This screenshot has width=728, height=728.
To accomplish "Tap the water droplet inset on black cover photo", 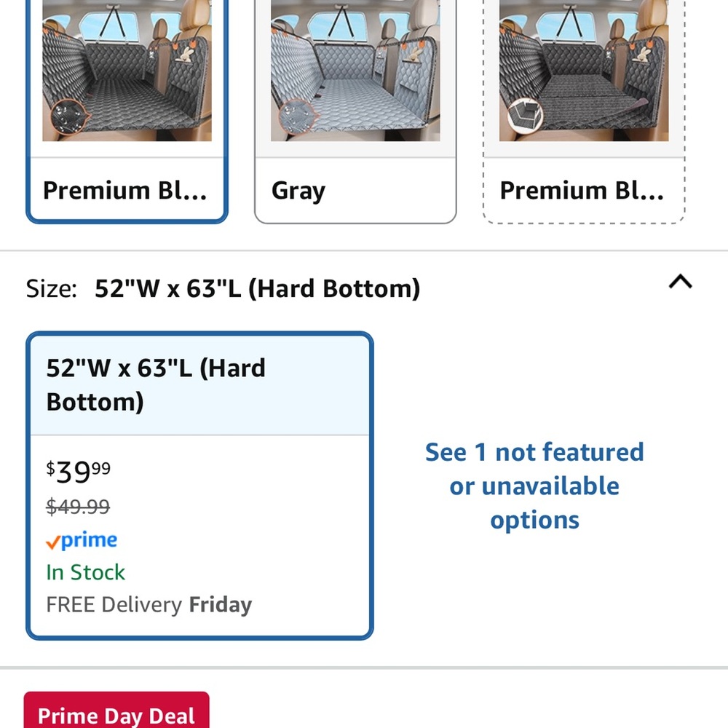I will [x=68, y=116].
